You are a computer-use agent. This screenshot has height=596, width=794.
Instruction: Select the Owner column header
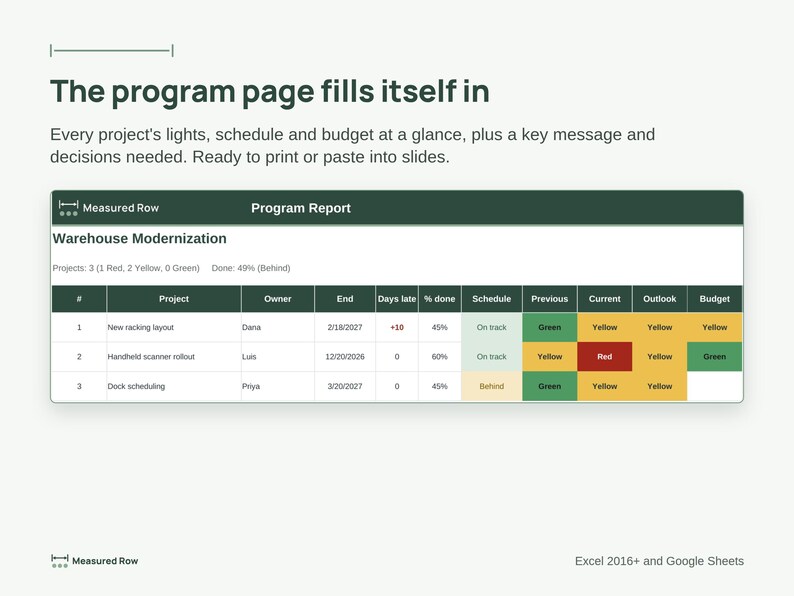click(x=277, y=299)
